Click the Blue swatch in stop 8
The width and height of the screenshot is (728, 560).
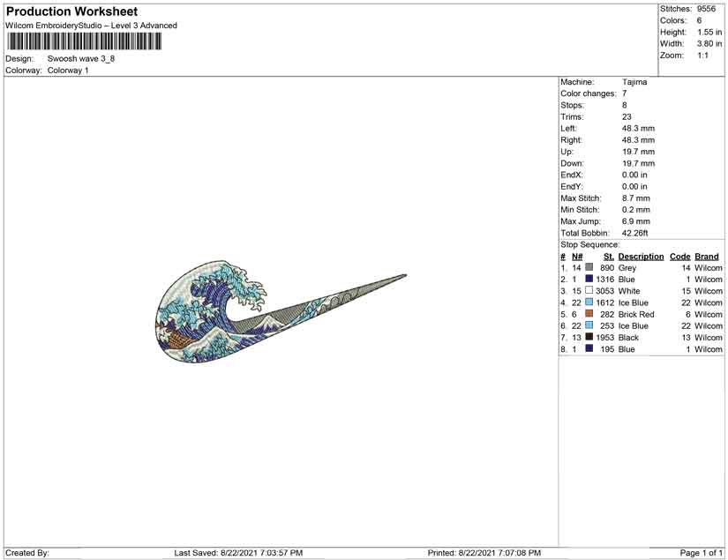click(x=589, y=348)
